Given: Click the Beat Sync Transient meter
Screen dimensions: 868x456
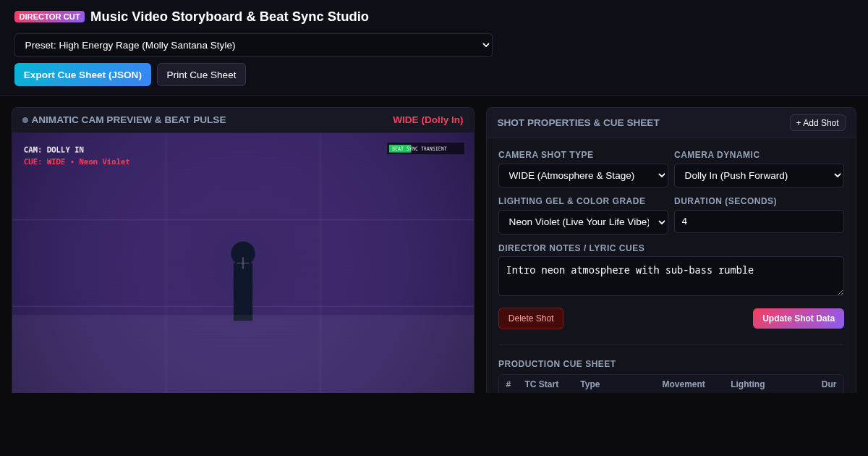Looking at the screenshot, I should click(x=425, y=148).
